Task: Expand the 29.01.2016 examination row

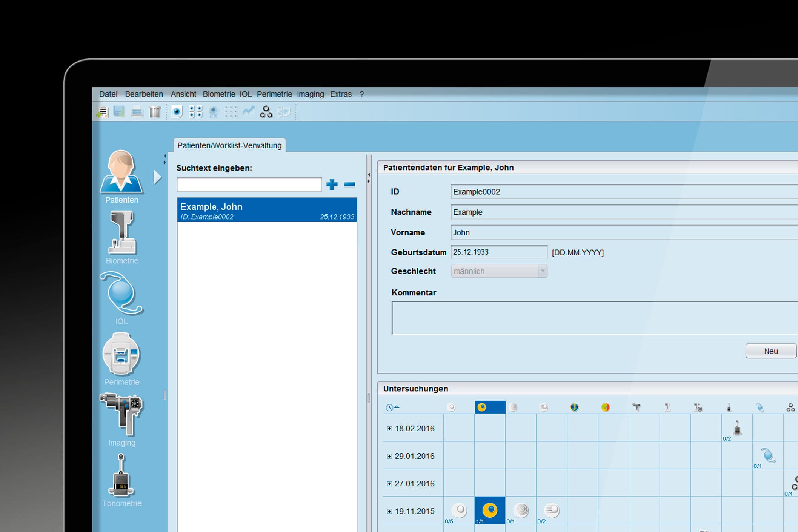Action: point(389,456)
